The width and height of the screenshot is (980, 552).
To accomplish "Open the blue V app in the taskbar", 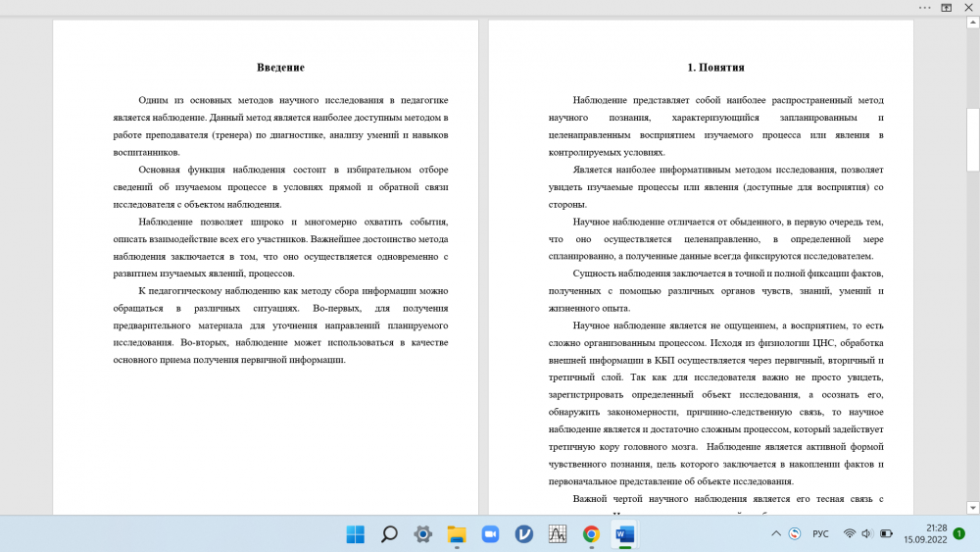I will [524, 534].
